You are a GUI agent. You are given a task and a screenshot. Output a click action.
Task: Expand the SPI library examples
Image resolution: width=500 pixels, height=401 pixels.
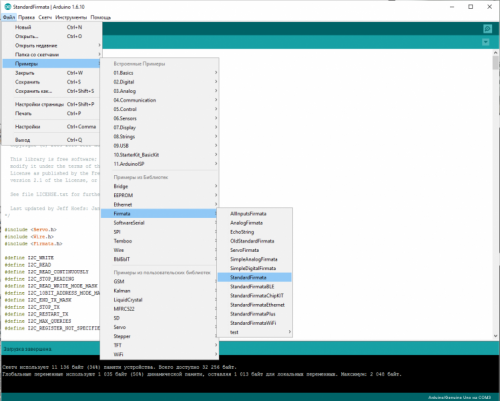click(x=160, y=232)
